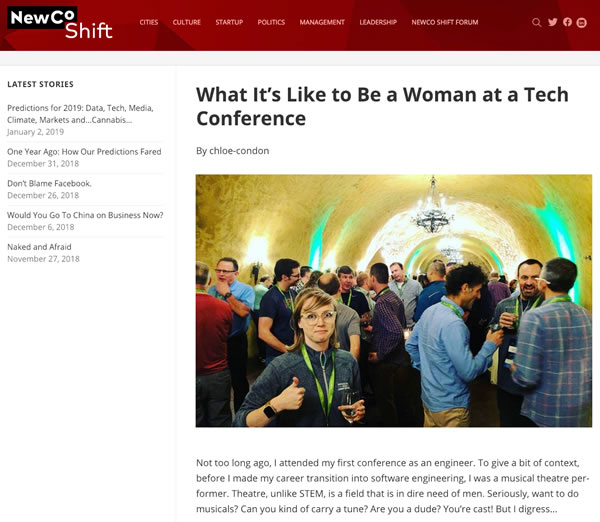This screenshot has width=600, height=522.
Task: Select the Leadership navigation item
Action: pyautogui.click(x=378, y=22)
